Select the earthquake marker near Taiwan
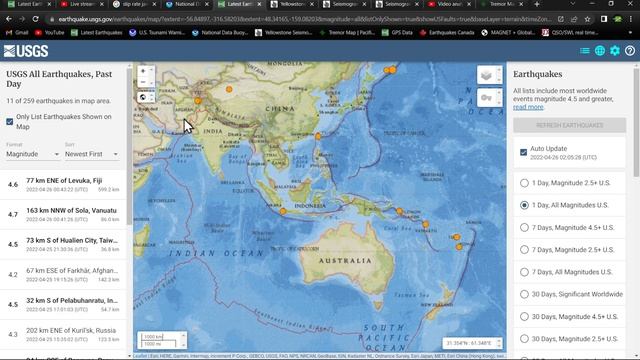640x360 pixels. pyautogui.click(x=318, y=136)
